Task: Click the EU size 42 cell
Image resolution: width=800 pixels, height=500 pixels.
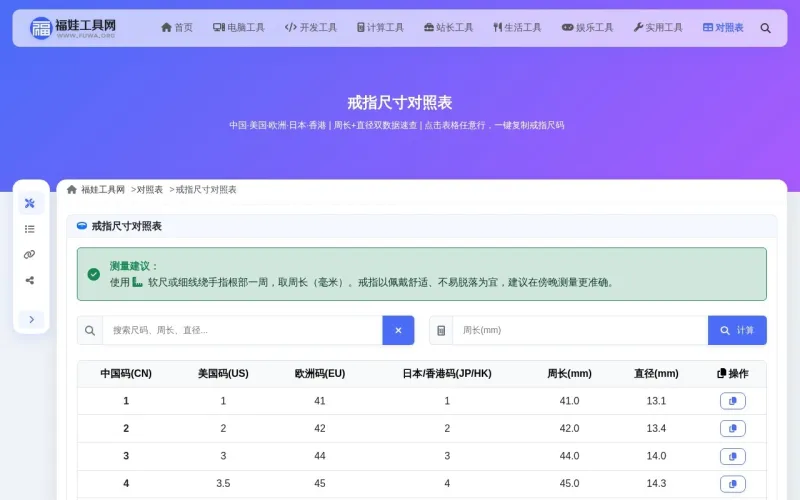Action: point(320,429)
